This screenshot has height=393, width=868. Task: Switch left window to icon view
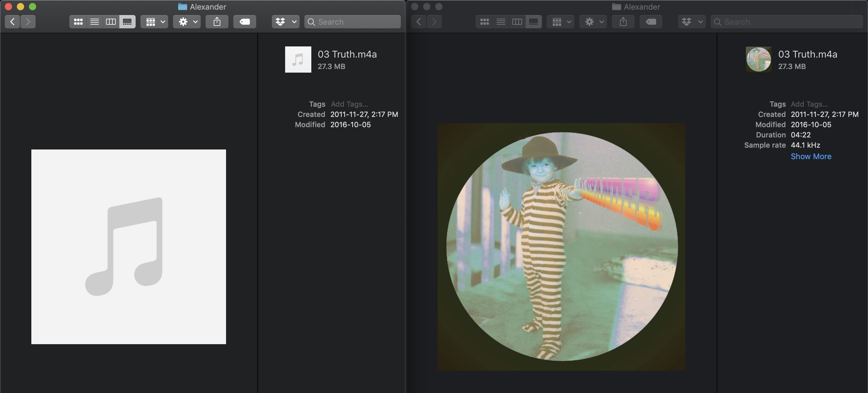(78, 22)
